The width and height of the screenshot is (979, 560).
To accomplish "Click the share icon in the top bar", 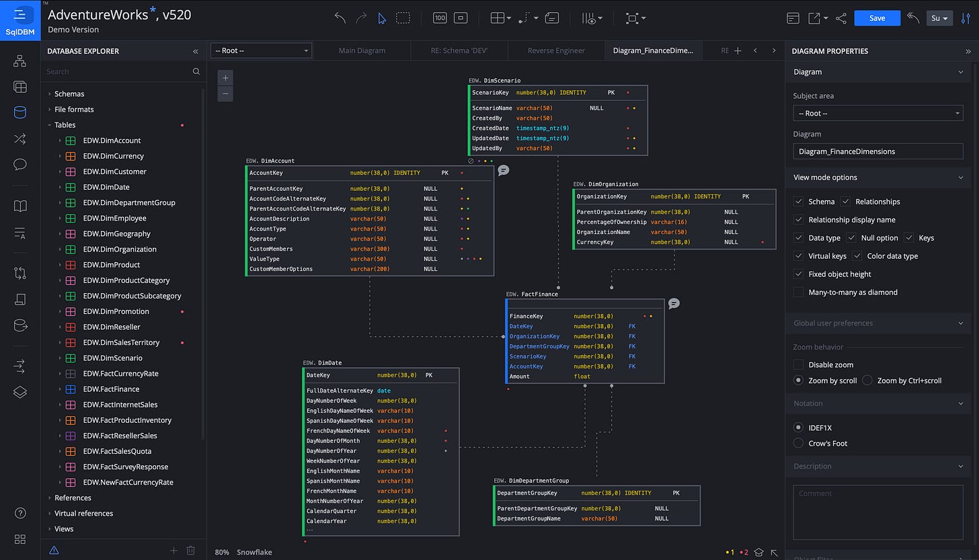I will click(x=840, y=18).
